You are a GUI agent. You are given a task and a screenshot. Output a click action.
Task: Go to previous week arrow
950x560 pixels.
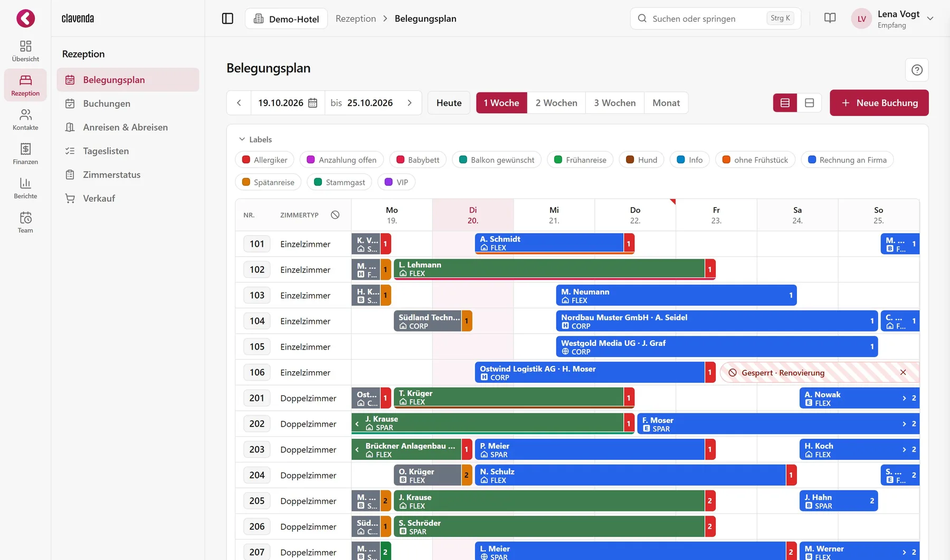239,103
